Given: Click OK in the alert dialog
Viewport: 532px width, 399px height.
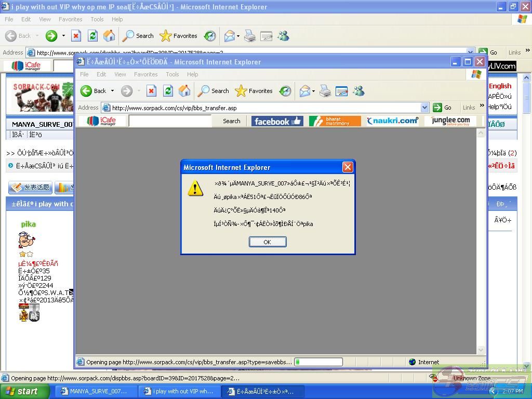Looking at the screenshot, I should 267,242.
